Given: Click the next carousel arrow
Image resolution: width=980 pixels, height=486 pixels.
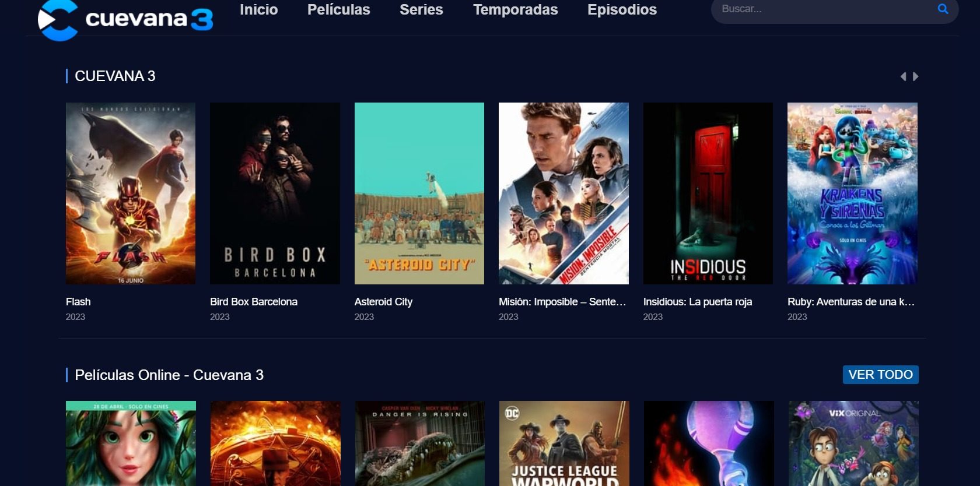Looking at the screenshot, I should click(x=915, y=76).
